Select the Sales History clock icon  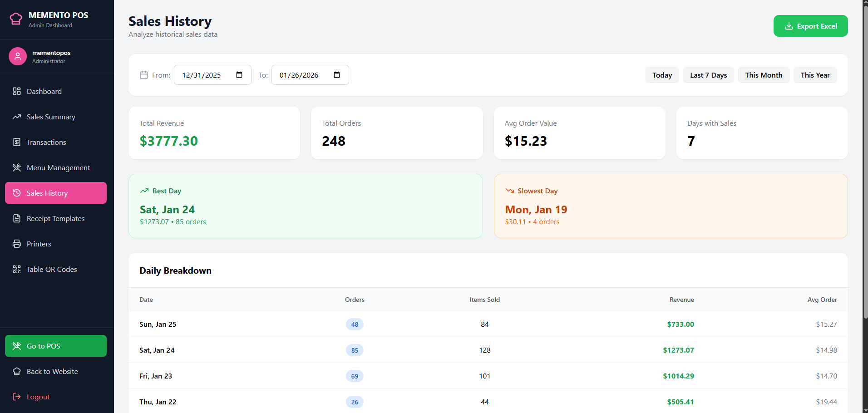pos(17,193)
